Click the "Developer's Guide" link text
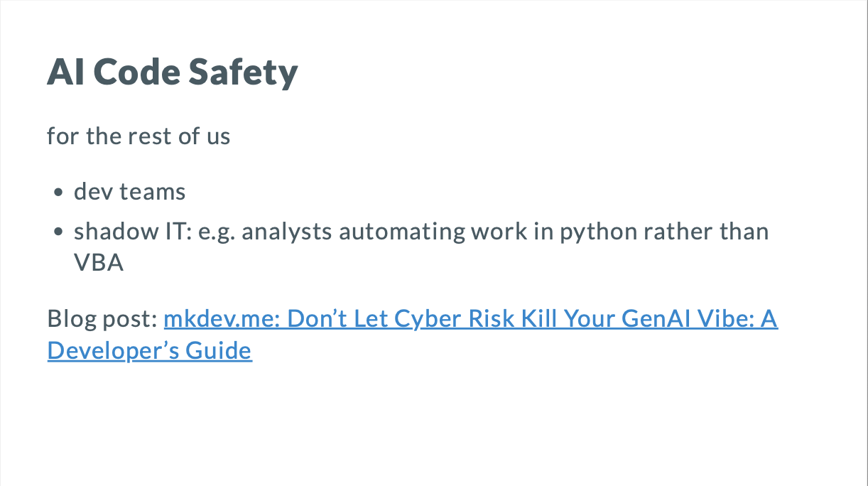Viewport: 868px width, 486px height. pyautogui.click(x=149, y=350)
